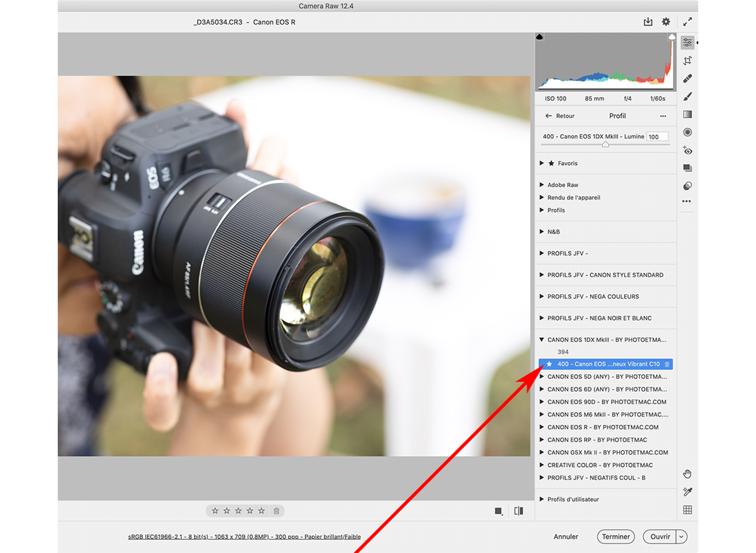Select the Spot Removal healing tool
756x553 pixels.
pyautogui.click(x=687, y=79)
